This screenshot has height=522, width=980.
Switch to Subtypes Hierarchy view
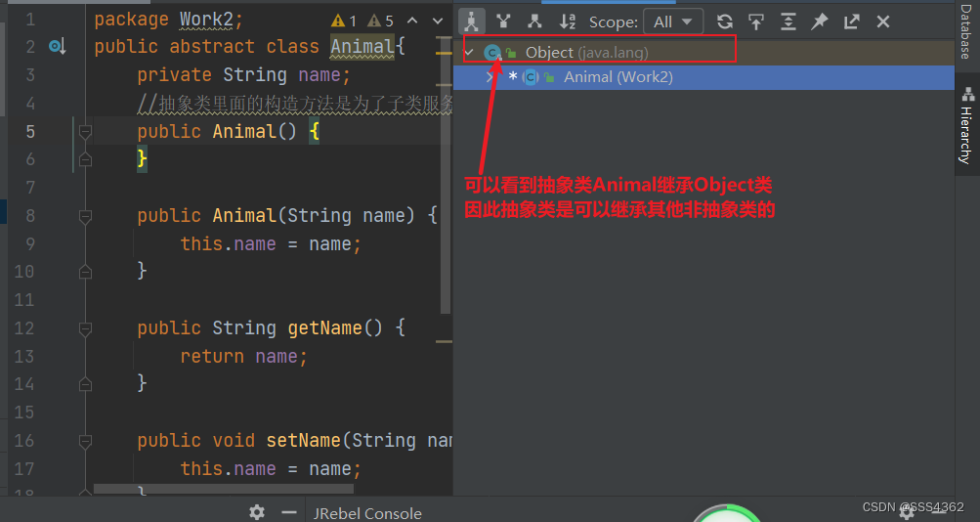pyautogui.click(x=535, y=22)
